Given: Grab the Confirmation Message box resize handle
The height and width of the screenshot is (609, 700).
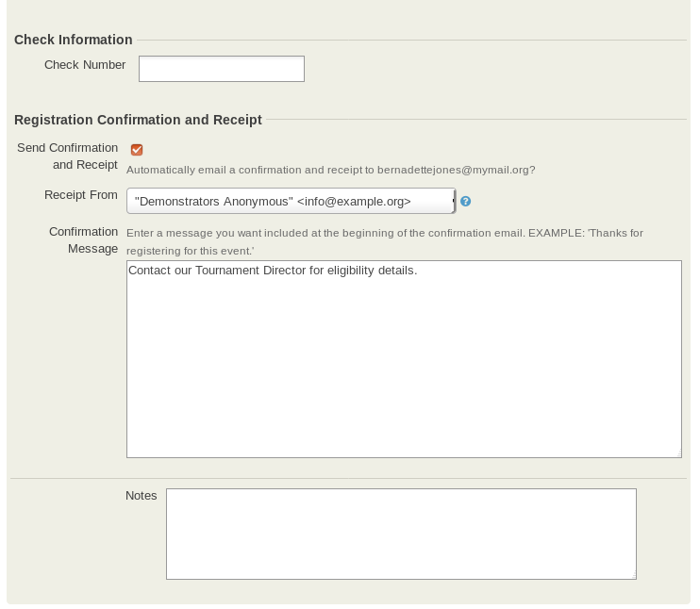Looking at the screenshot, I should click(x=676, y=453).
